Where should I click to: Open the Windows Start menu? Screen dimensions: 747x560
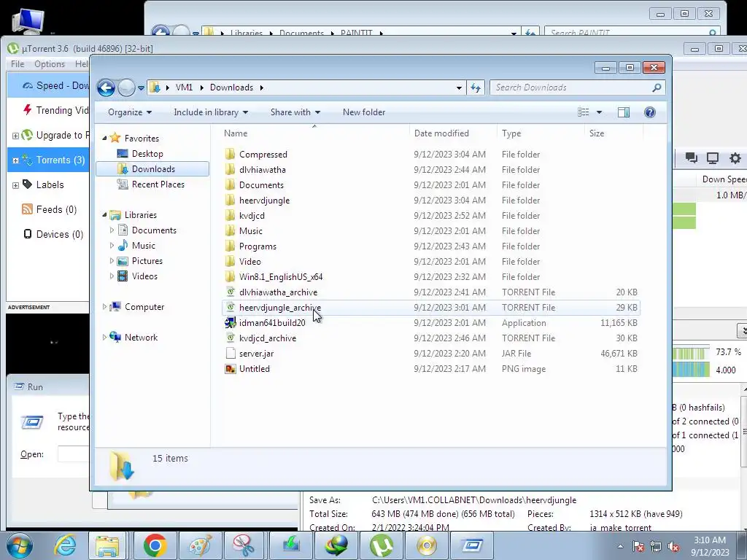pos(19,545)
